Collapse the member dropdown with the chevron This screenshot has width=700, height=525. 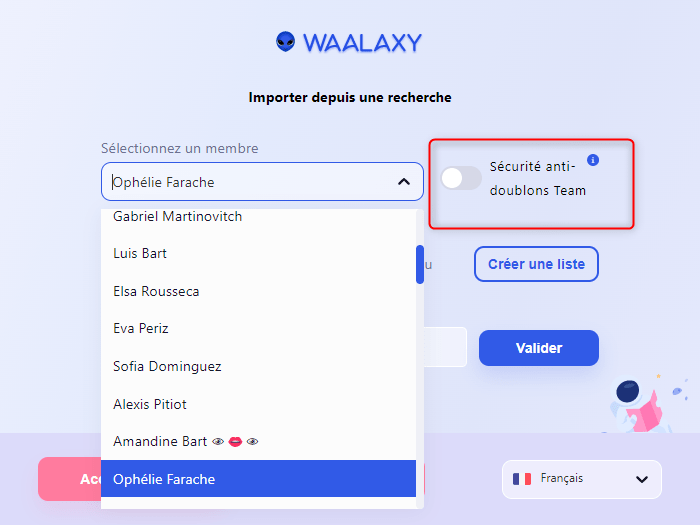click(404, 182)
